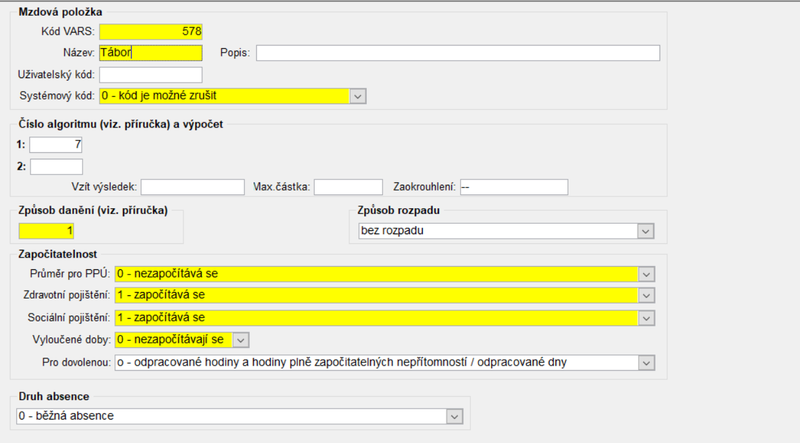
Task: Open the Způsob rozpadu combo box
Action: (506, 231)
